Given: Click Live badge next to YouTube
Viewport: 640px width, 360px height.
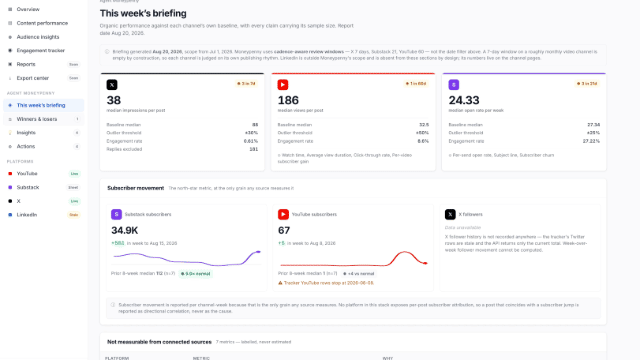Looking at the screenshot, I should [74, 173].
